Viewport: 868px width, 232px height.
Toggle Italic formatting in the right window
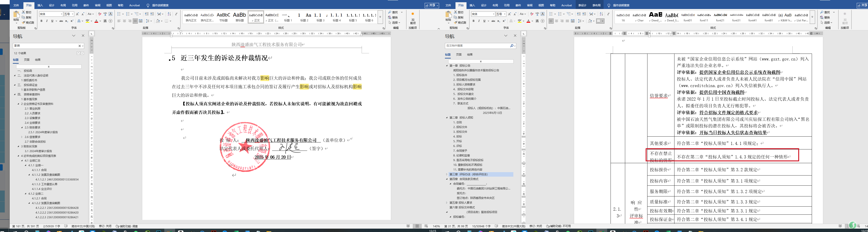pos(479,21)
